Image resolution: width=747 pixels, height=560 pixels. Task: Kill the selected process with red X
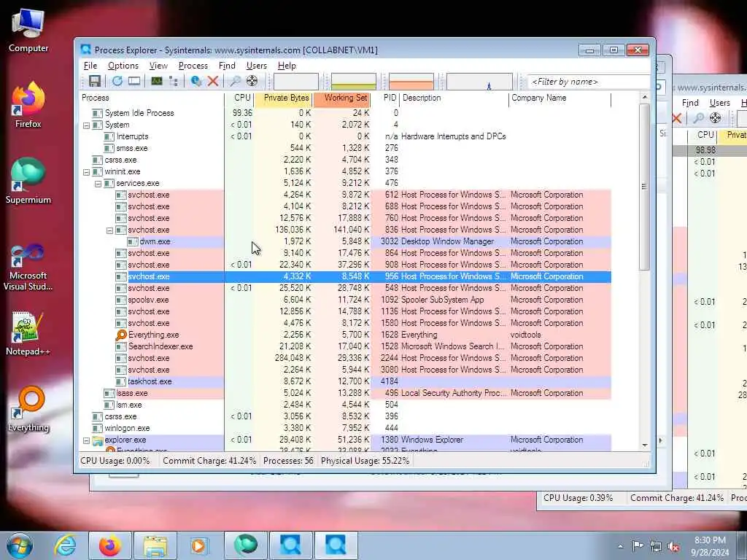pos(213,81)
